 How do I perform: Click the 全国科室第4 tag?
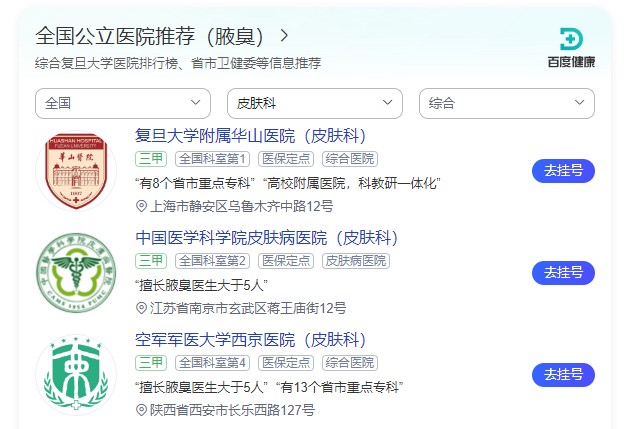point(212,363)
